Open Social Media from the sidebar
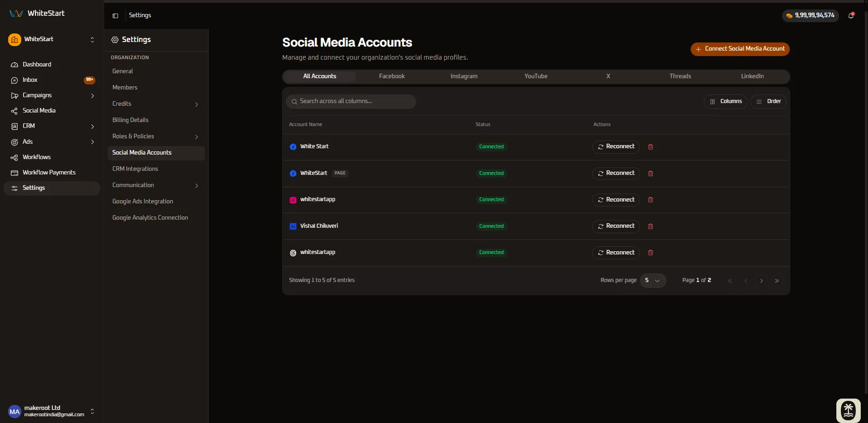The width and height of the screenshot is (868, 423). tap(52, 111)
